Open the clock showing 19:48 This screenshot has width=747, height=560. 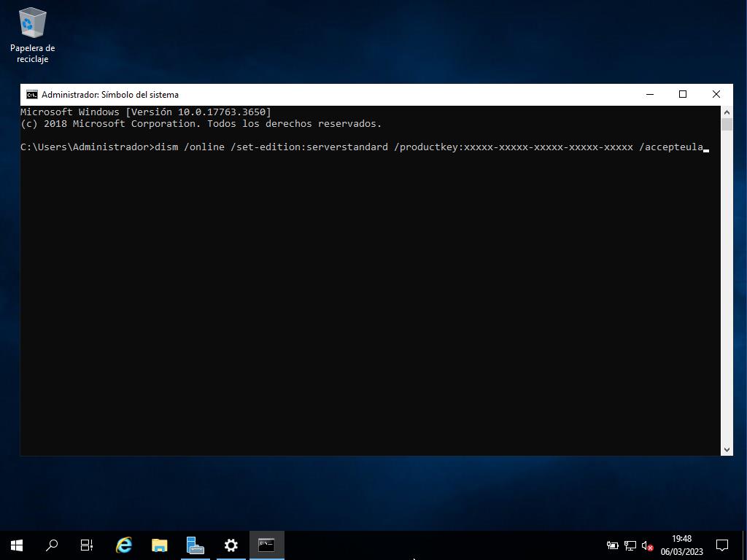pos(681,545)
